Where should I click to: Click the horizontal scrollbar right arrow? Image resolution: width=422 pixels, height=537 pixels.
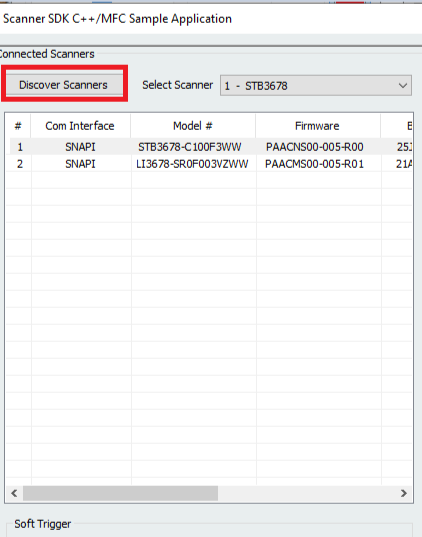click(x=404, y=494)
